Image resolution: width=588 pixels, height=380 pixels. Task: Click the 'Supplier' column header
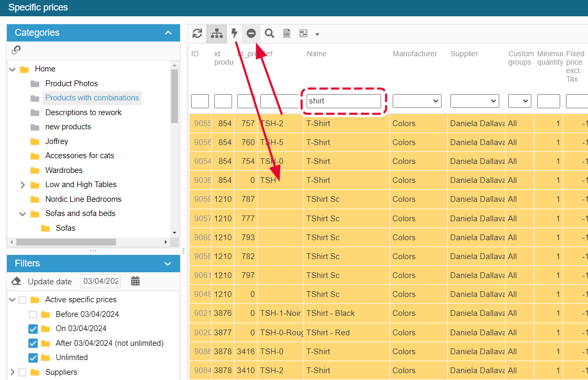pos(464,54)
